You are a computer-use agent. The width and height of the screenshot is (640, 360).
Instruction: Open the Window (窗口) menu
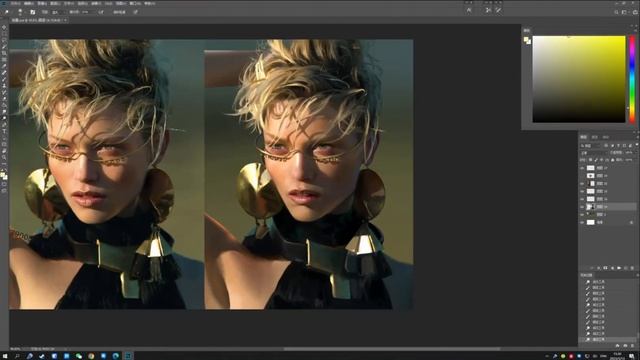135,3
